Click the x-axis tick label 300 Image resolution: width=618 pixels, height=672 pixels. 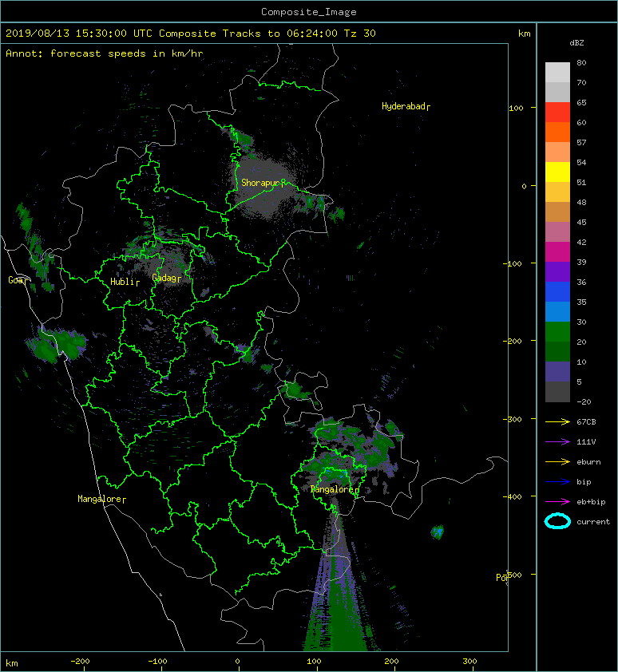click(469, 662)
